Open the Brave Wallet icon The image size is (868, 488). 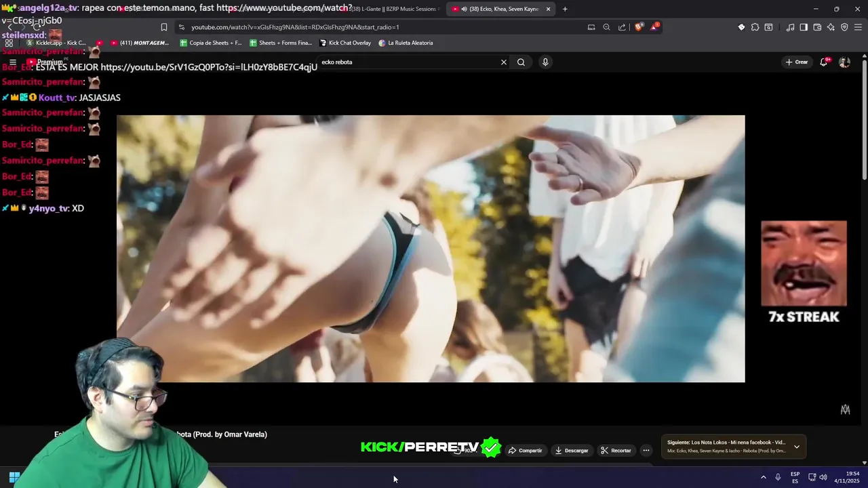[817, 27]
